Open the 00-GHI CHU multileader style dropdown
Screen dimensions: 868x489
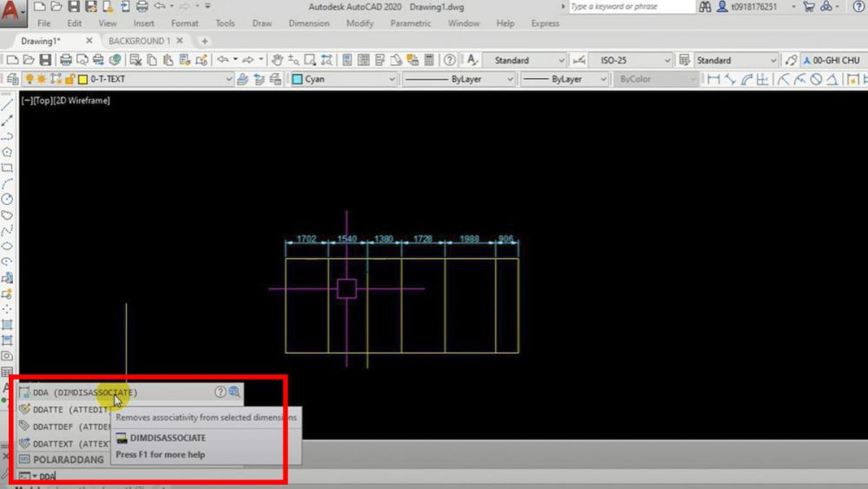click(x=835, y=60)
